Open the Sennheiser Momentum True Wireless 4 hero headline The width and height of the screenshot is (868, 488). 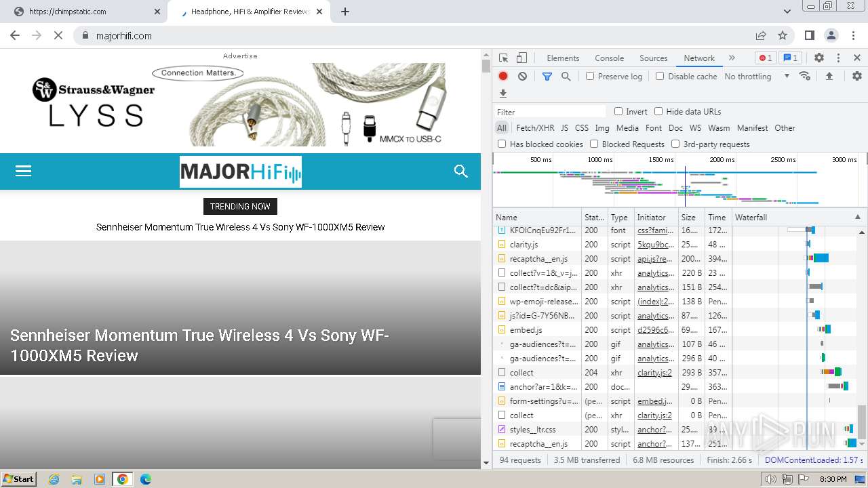(199, 345)
